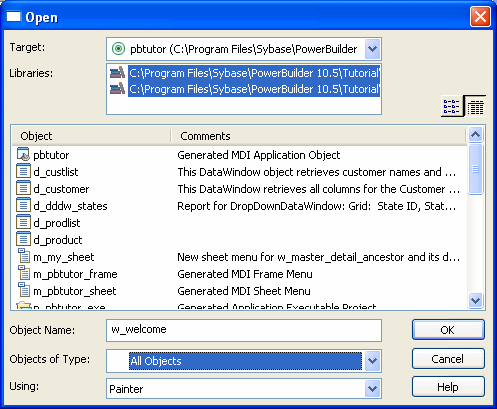Switch to list view toggle button

(452, 106)
